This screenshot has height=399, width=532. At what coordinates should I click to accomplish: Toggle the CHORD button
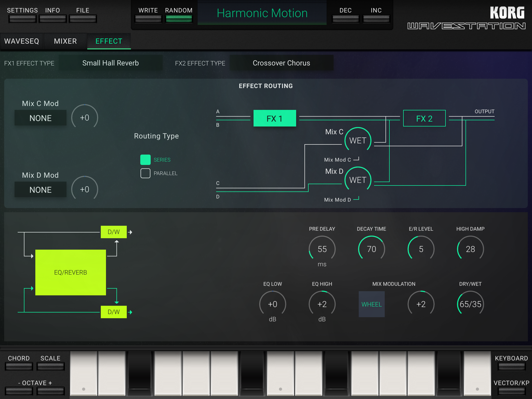tap(19, 367)
